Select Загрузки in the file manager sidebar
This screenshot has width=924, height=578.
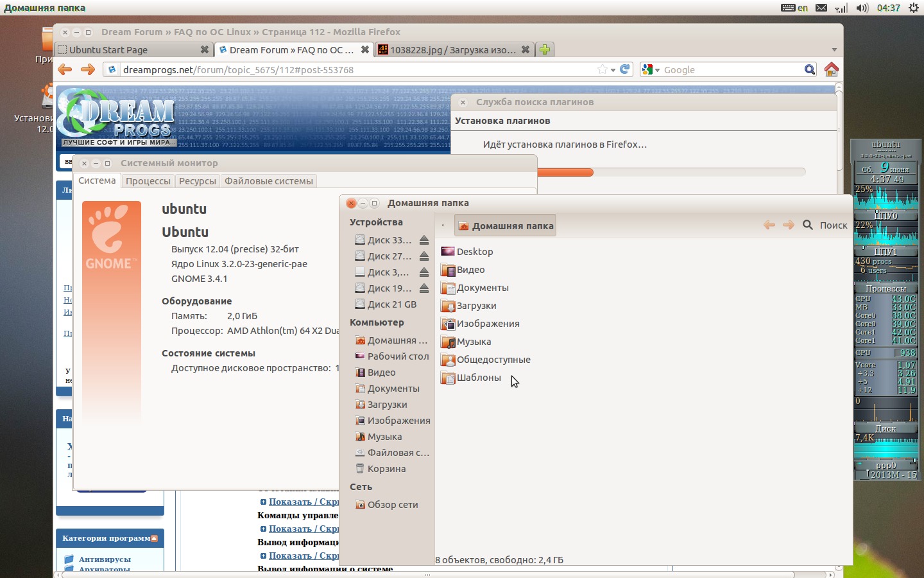click(x=381, y=405)
